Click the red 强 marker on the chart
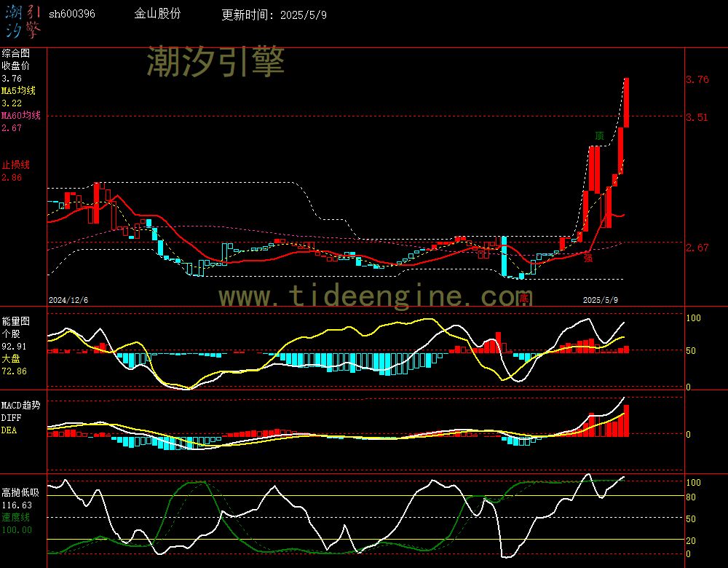Screen dimensions: 728x568 (588, 258)
